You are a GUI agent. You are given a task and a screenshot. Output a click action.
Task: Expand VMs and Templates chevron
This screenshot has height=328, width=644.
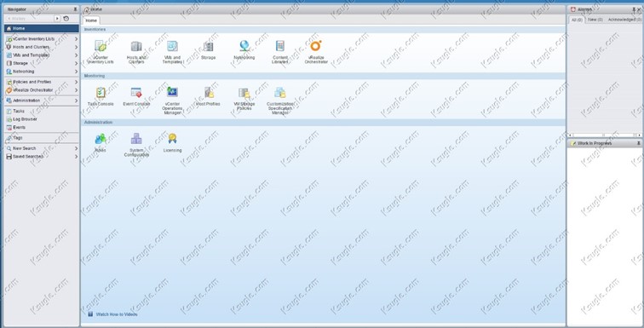[x=77, y=55]
